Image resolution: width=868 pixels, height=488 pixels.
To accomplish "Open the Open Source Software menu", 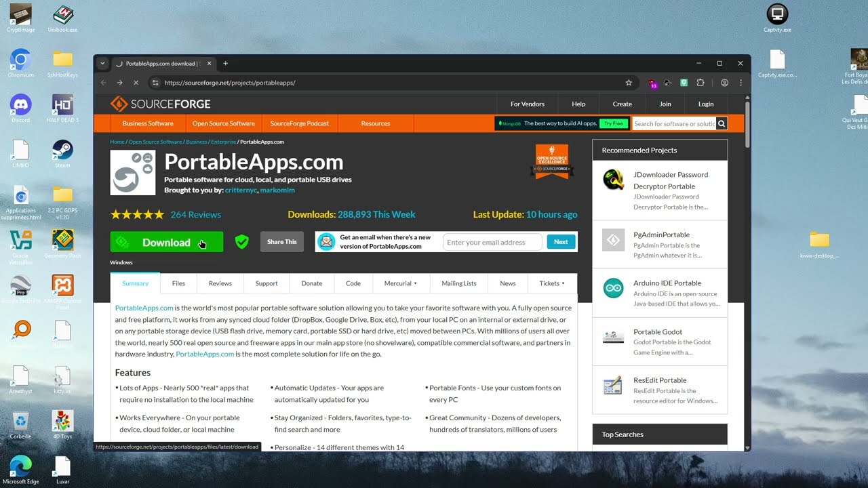I will click(224, 123).
